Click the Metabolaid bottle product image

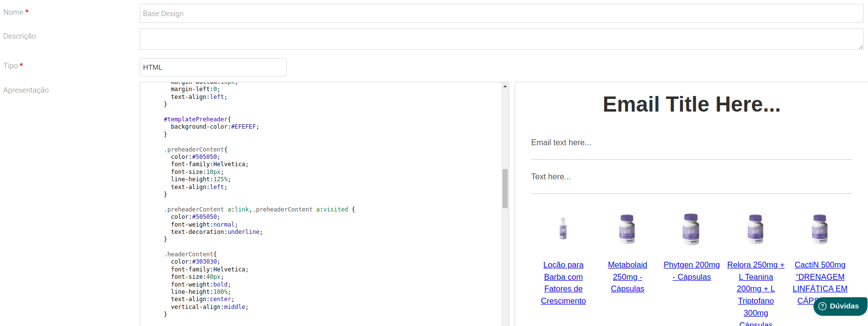tap(628, 229)
